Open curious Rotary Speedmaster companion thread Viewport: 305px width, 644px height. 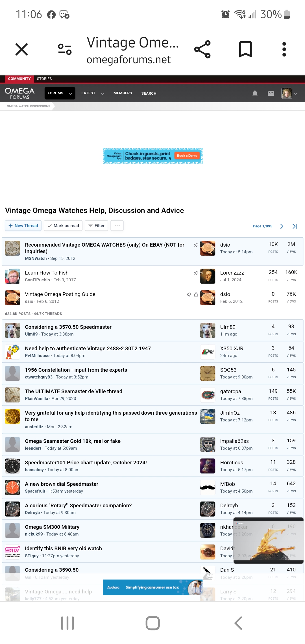pyautogui.click(x=78, y=505)
